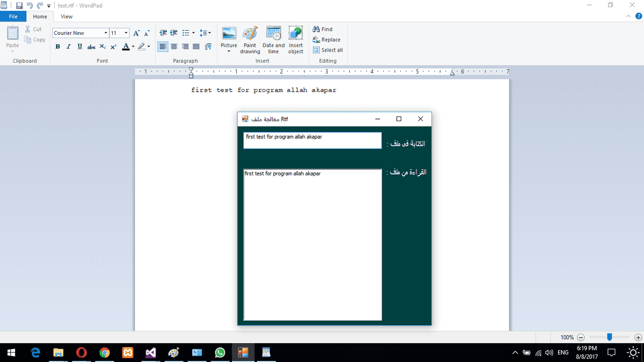Image resolution: width=644 pixels, height=362 pixels.
Task: Click the Undo icon in title bar
Action: coord(30,5)
